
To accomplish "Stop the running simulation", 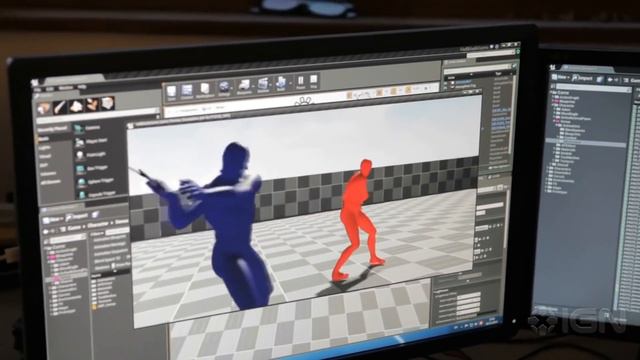I will coord(313,81).
